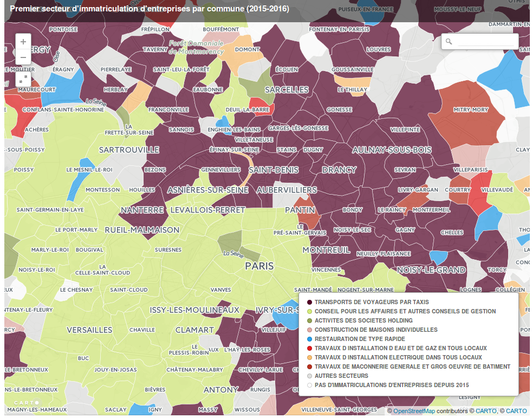Click the DOMONT commune label
The height and width of the screenshot is (418, 532).
pos(248,49)
